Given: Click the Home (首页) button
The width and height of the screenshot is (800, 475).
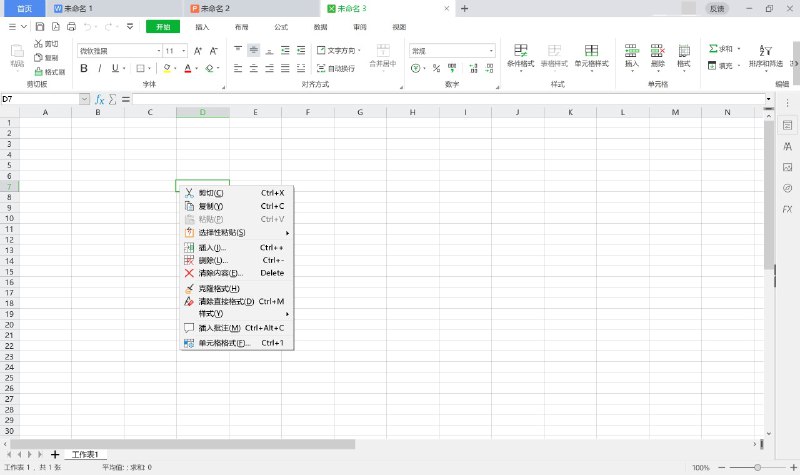Looking at the screenshot, I should 24,9.
